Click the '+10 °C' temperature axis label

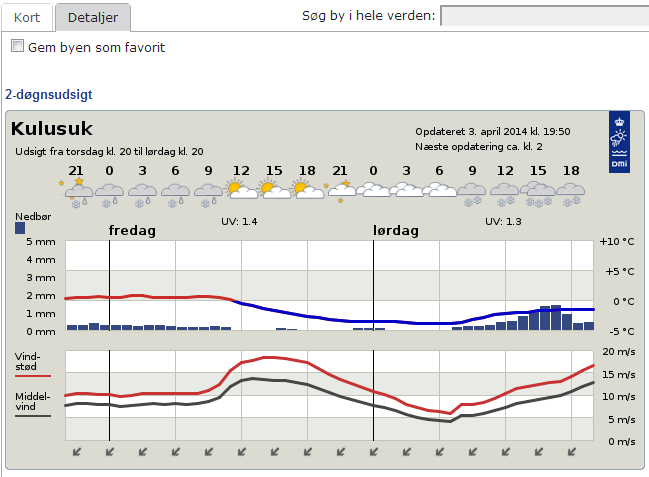point(617,241)
